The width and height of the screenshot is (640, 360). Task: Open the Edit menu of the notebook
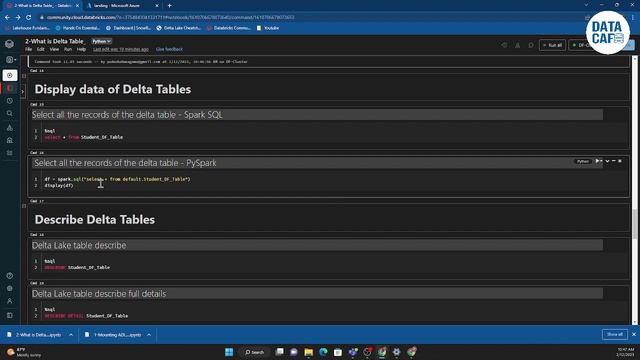(x=40, y=49)
